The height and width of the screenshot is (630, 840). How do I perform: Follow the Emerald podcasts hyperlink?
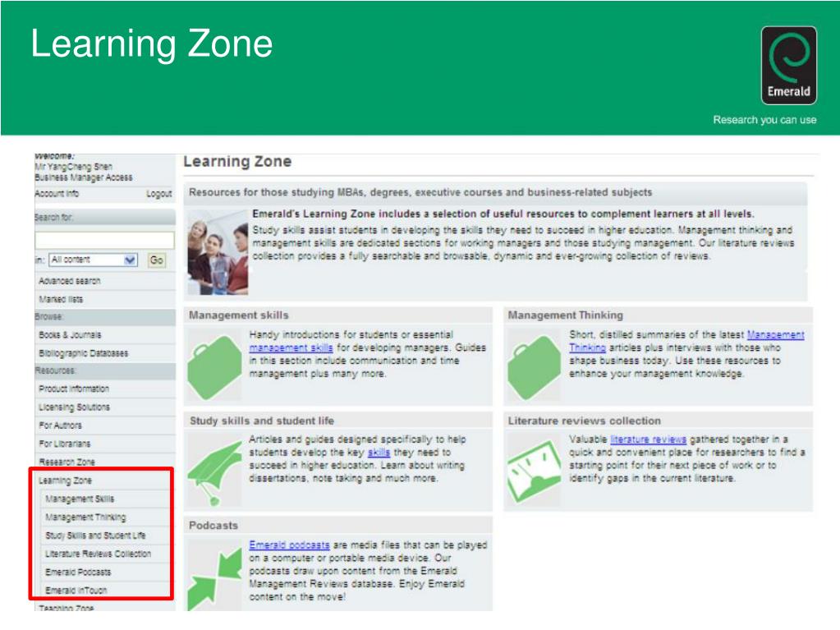pyautogui.click(x=289, y=545)
